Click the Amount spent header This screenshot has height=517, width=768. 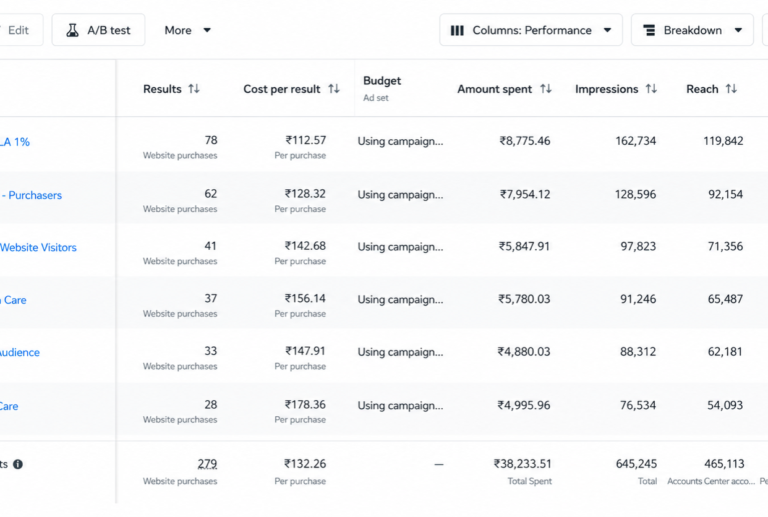click(x=495, y=89)
